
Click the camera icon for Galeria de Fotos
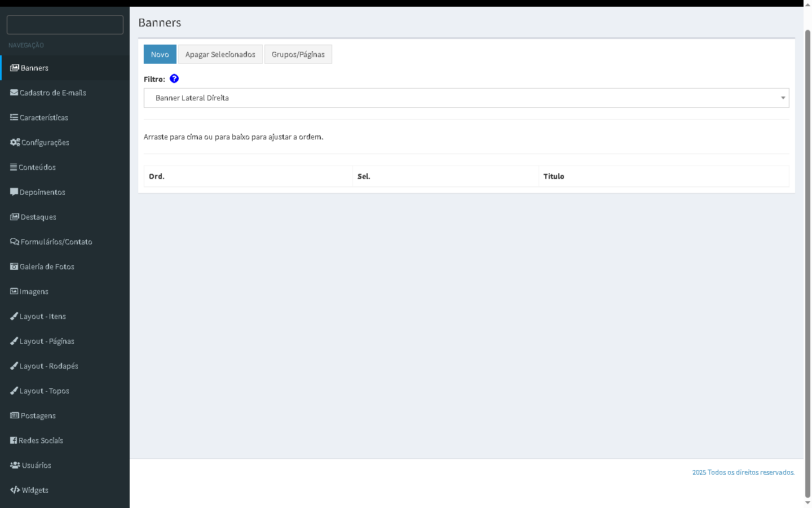(14, 266)
